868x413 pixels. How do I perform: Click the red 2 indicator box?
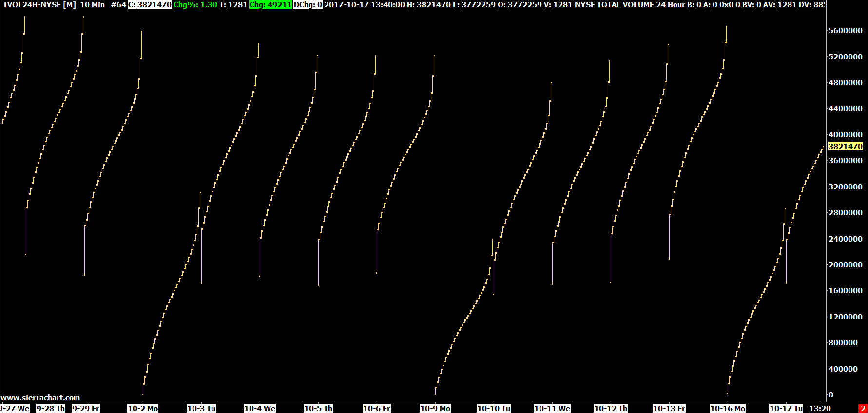tap(863, 408)
